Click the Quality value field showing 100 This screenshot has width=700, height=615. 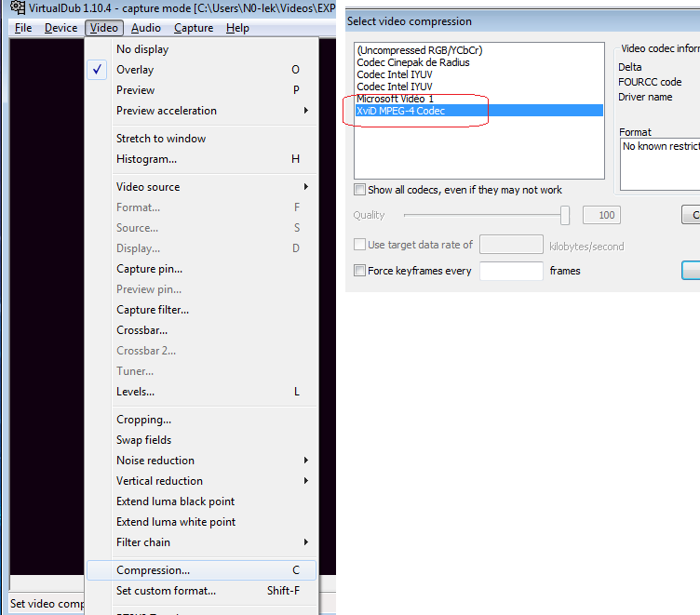pyautogui.click(x=601, y=215)
